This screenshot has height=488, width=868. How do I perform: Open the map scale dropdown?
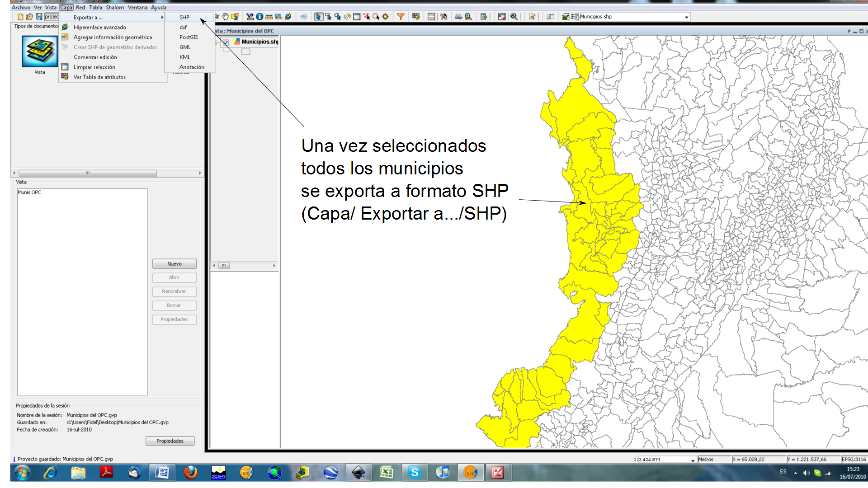(693, 460)
